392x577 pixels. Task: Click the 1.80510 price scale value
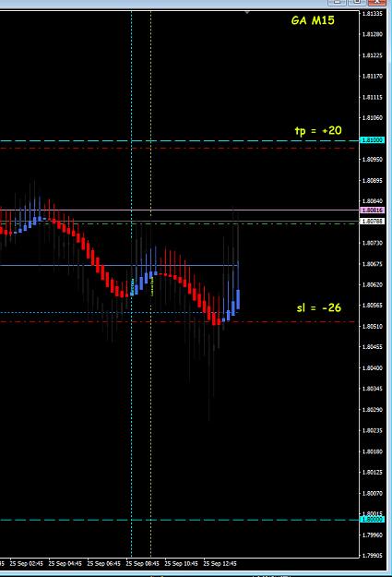pos(373,327)
